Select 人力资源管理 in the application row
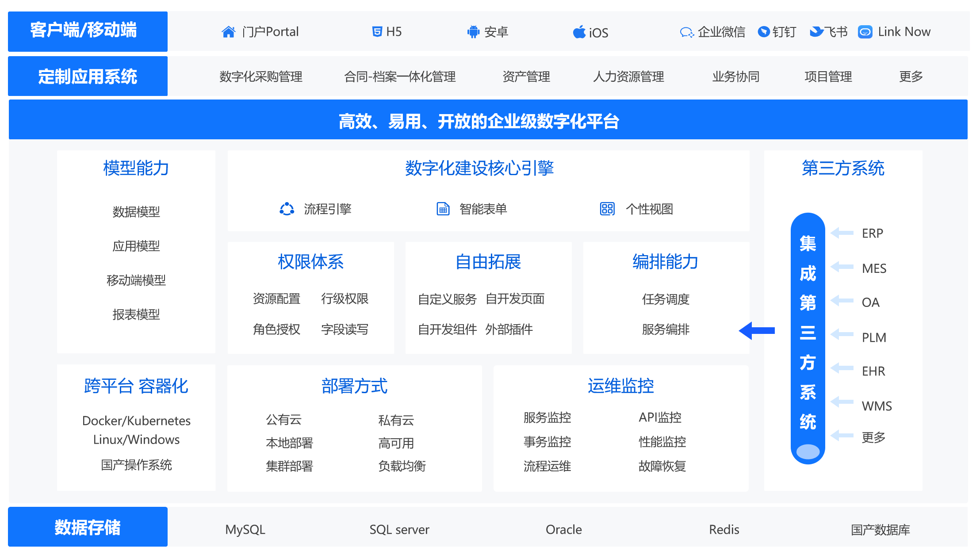The width and height of the screenshot is (980, 559). click(628, 77)
